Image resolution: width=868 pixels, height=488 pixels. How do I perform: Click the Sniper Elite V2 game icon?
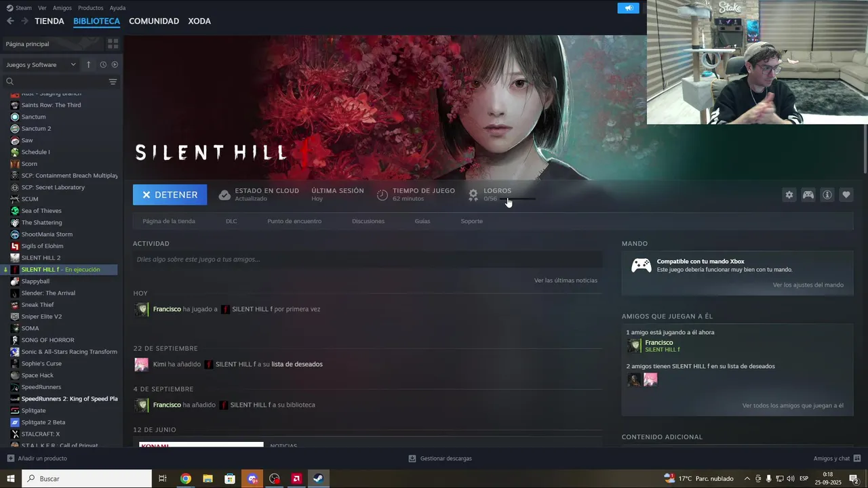15,317
